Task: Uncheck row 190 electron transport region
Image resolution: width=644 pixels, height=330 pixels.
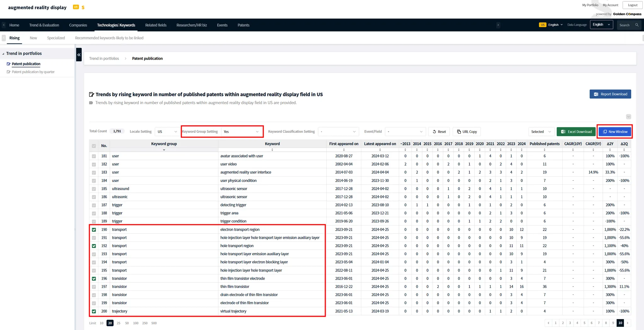Action: (x=94, y=230)
